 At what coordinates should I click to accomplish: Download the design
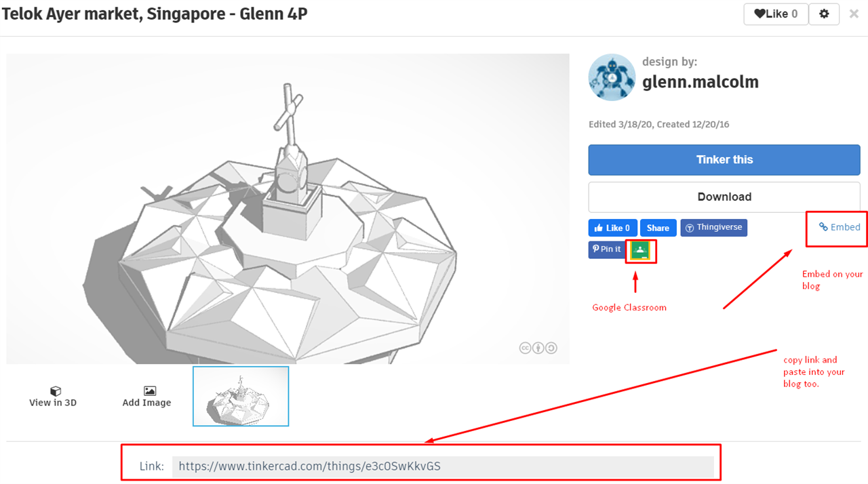point(724,197)
